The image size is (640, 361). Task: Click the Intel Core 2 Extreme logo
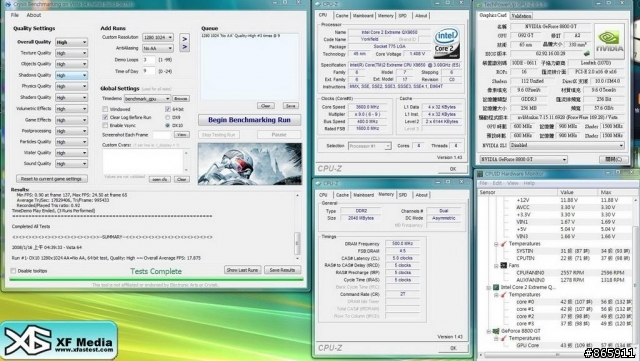447,42
